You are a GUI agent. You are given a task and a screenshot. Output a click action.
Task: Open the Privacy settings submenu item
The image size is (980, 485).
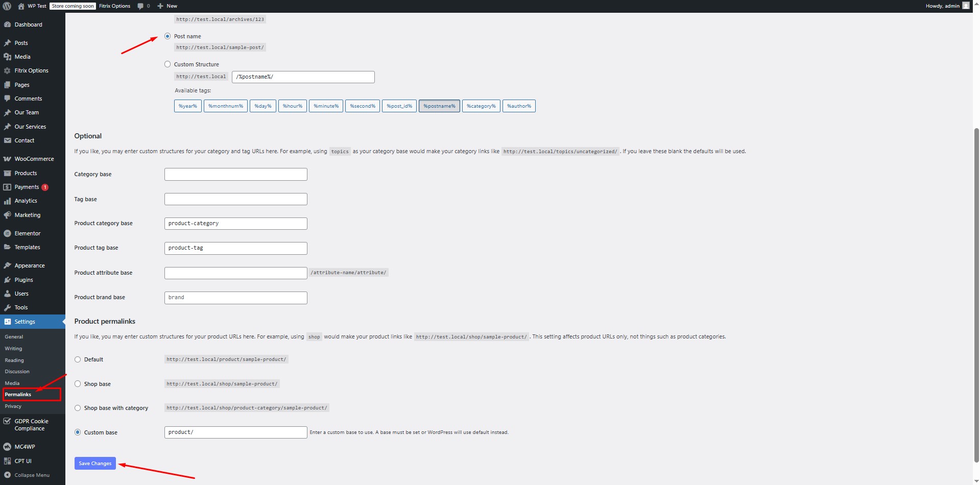click(13, 406)
